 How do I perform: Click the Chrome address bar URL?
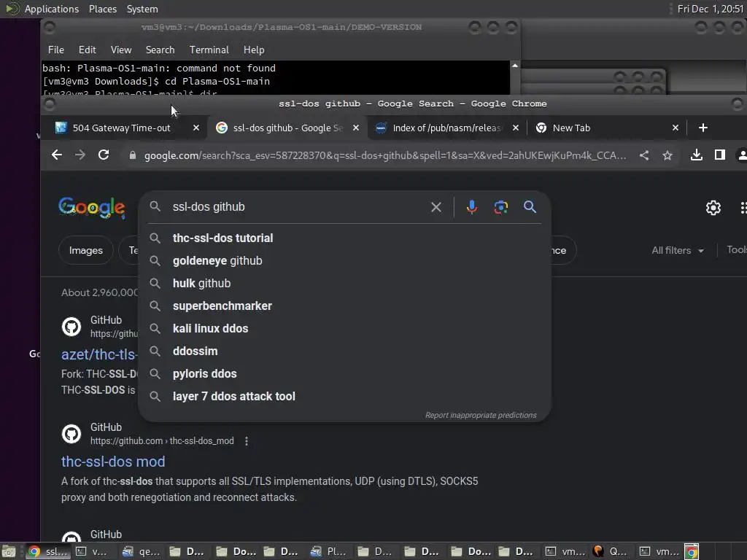(385, 155)
